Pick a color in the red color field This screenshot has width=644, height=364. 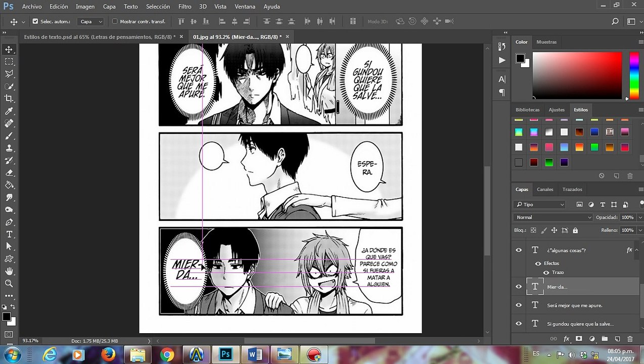(x=577, y=75)
